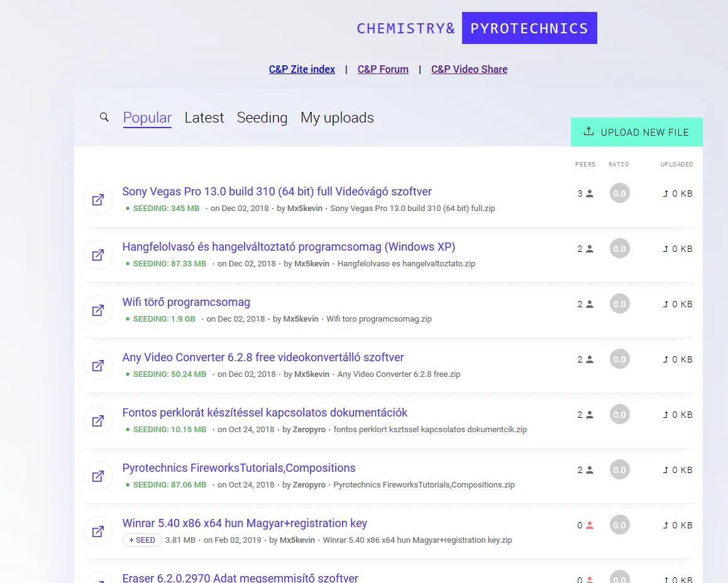The width and height of the screenshot is (728, 583).
Task: Click the PYROTECHNICS logo block
Action: 529,28
